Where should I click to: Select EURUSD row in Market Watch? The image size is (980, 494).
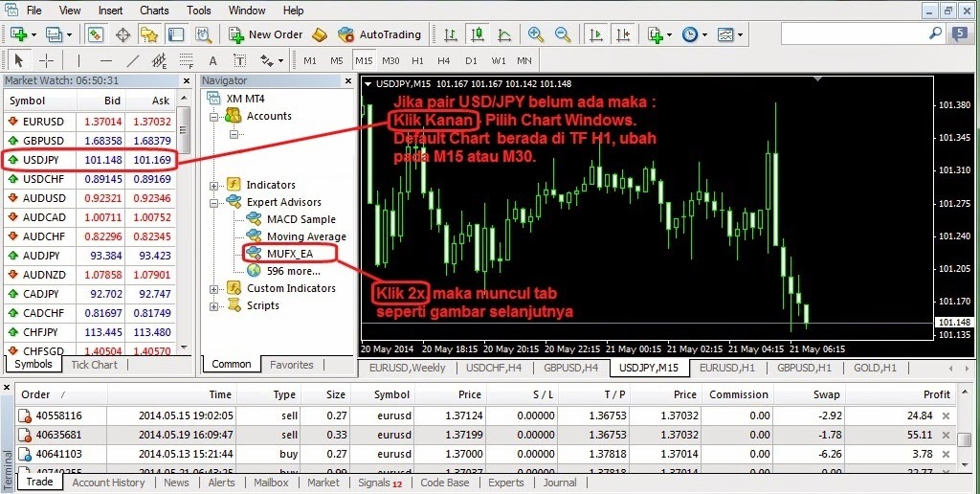pos(89,122)
